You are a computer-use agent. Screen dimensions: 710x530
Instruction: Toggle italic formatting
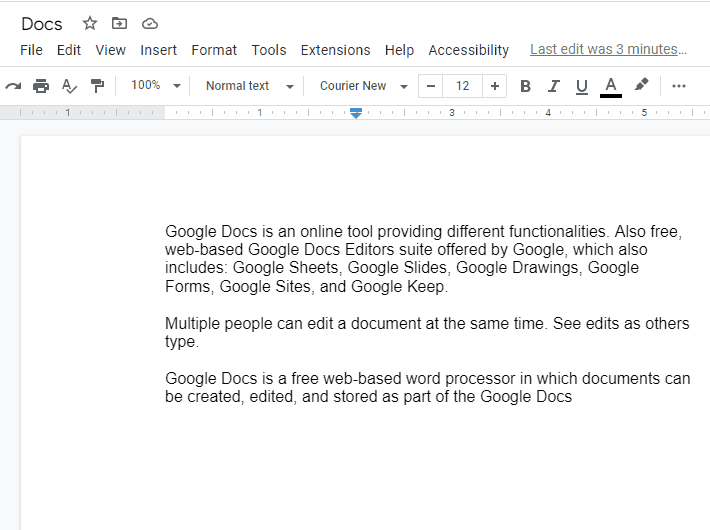click(x=553, y=86)
